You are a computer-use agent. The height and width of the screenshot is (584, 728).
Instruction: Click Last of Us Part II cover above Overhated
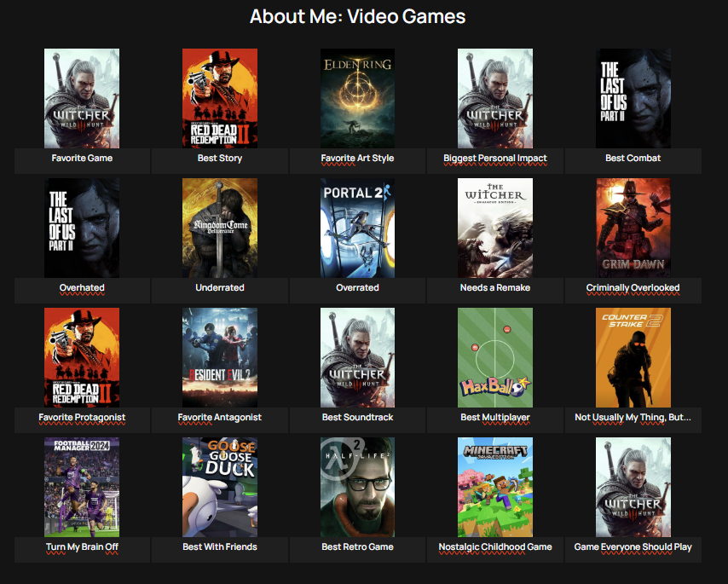tap(82, 228)
